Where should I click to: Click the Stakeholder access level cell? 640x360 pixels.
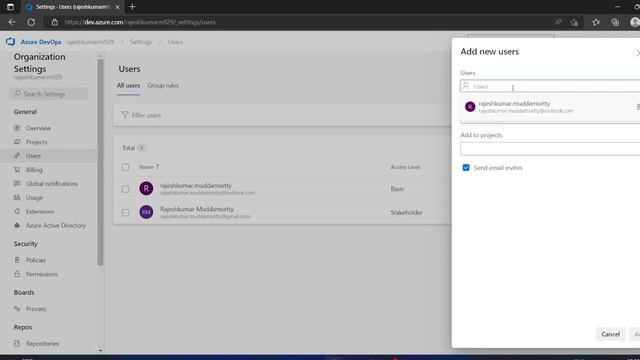406,212
